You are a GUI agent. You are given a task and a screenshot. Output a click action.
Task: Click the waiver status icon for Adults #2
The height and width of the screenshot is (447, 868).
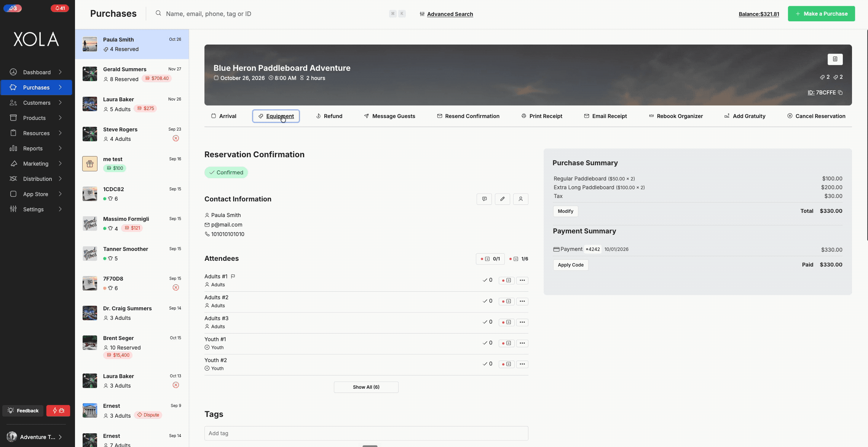click(506, 301)
